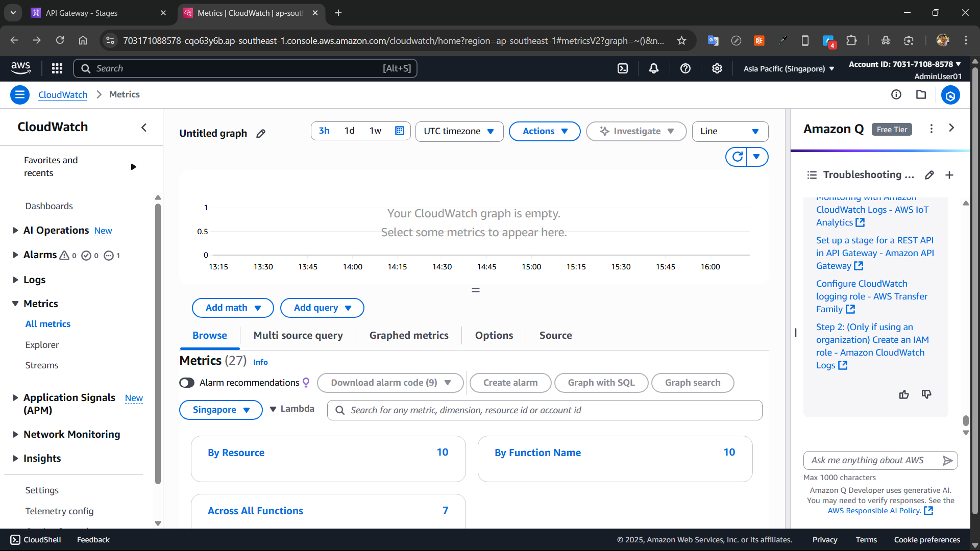980x551 pixels.
Task: Click the Amazon Q panel vertical resize divider
Action: [795, 333]
